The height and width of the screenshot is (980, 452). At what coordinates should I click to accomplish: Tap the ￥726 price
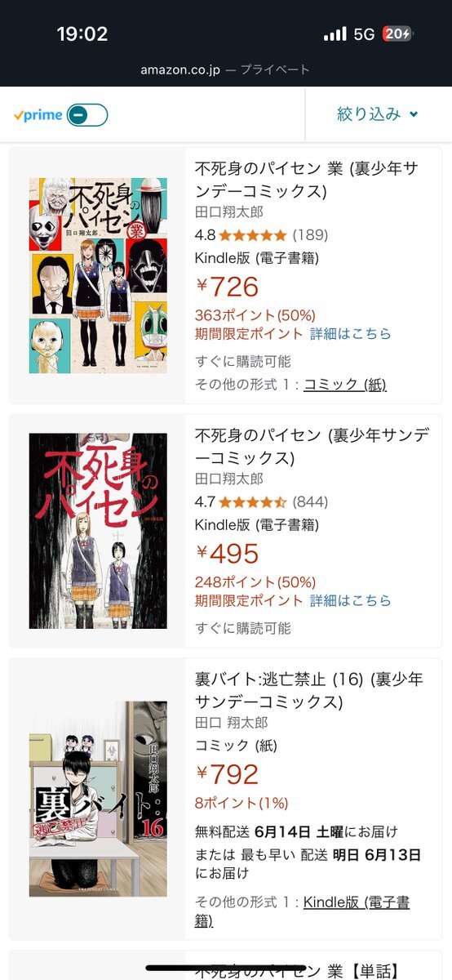pyautogui.click(x=228, y=287)
